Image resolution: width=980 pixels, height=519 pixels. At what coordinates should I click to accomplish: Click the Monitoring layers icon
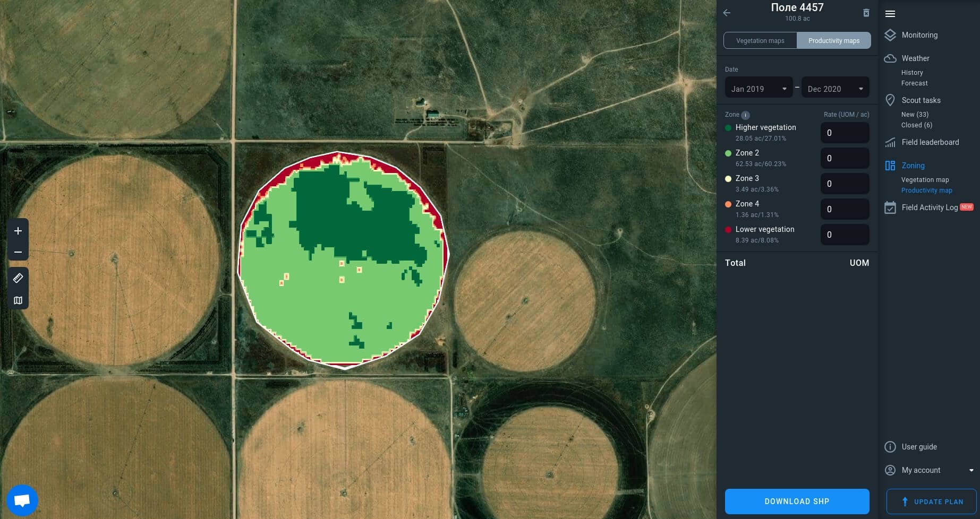point(890,35)
